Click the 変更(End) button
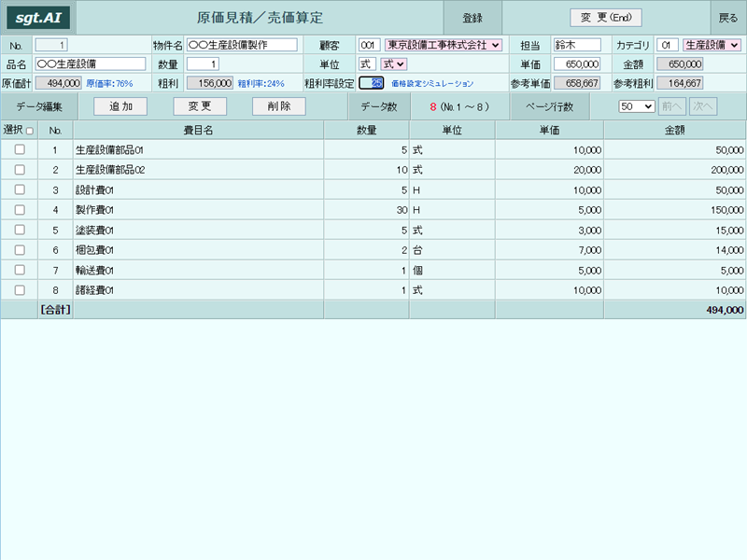This screenshot has width=747, height=560. pyautogui.click(x=605, y=18)
